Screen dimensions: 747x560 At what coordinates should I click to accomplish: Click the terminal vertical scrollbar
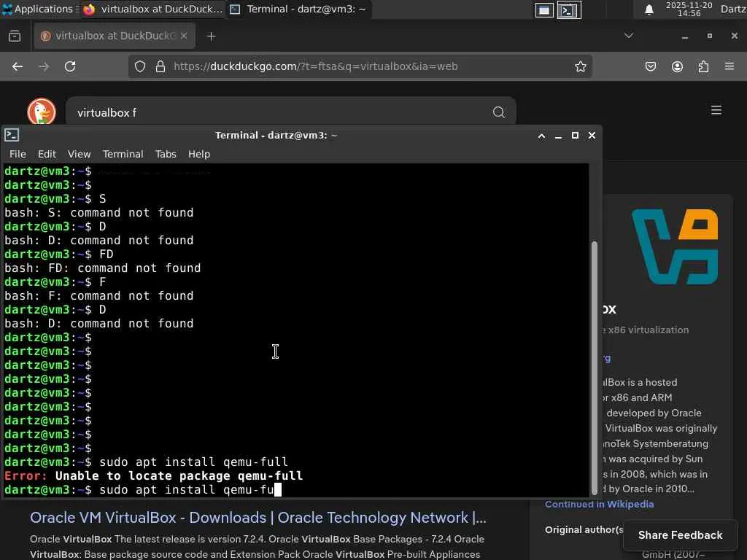coord(594,368)
